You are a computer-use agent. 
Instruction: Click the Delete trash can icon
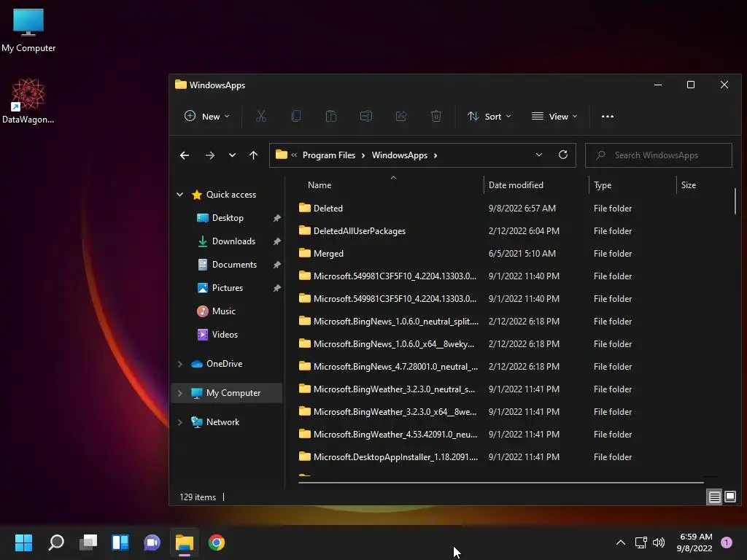[x=436, y=116]
